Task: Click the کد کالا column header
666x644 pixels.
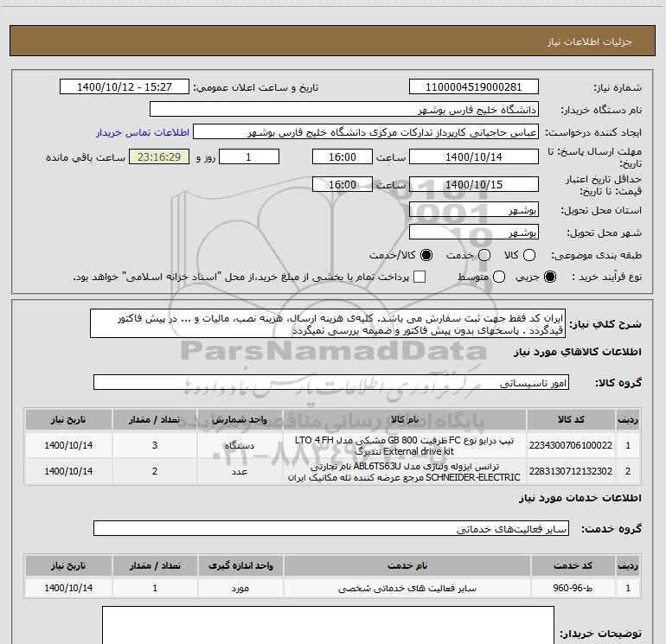Action: pyautogui.click(x=571, y=419)
